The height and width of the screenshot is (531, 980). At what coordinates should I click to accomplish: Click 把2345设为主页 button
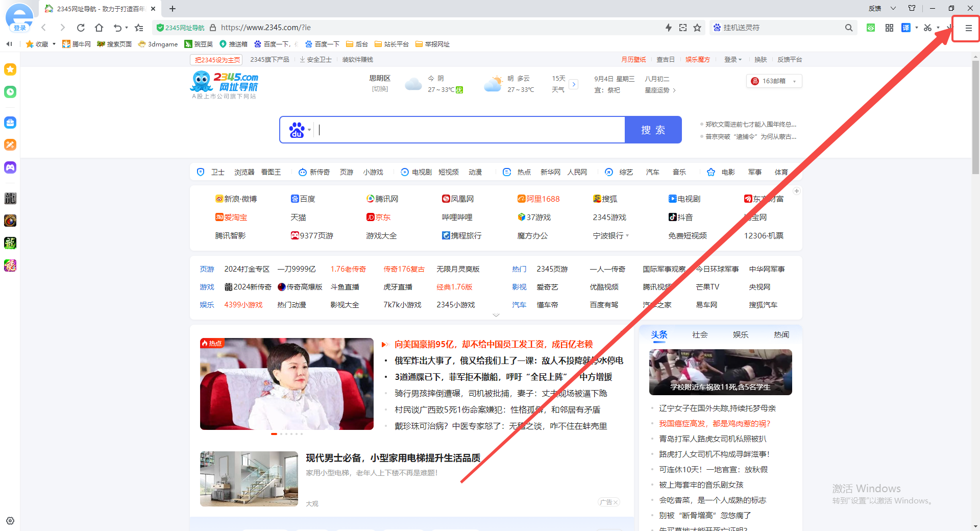tap(216, 60)
